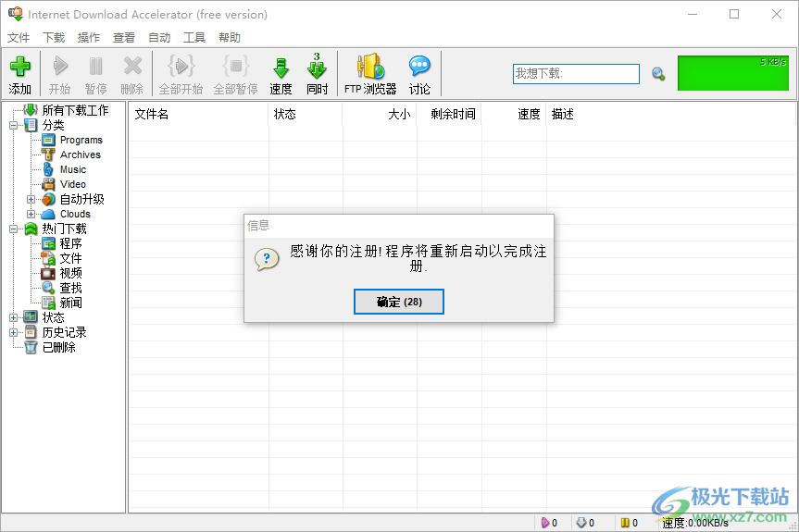Expand the Clouds node
The image size is (799, 532).
pos(31,215)
